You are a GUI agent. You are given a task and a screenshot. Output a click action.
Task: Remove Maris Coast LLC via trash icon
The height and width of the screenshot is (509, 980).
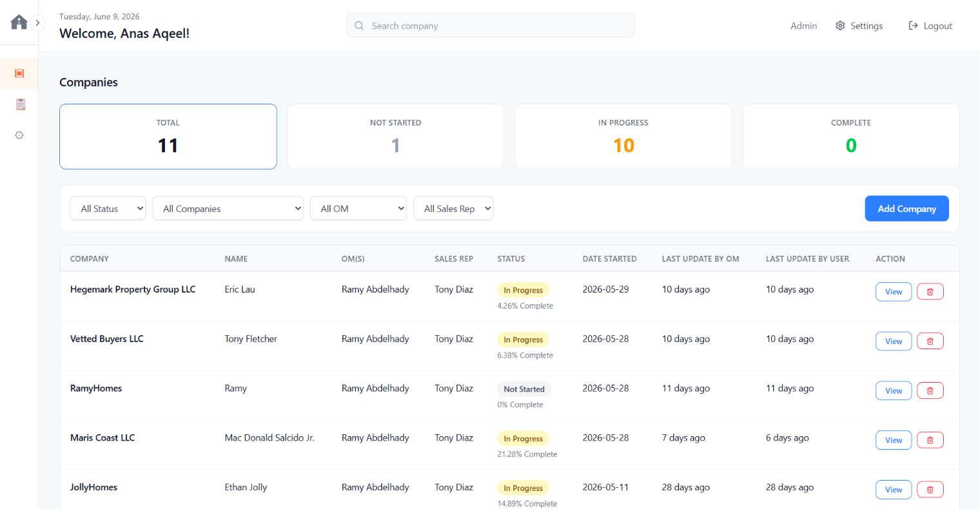pyautogui.click(x=930, y=440)
